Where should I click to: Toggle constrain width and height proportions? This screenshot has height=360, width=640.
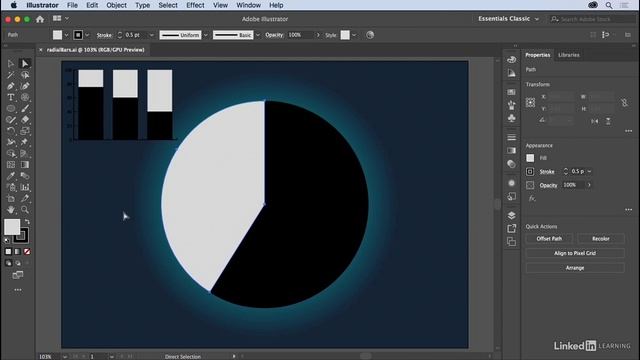tap(624, 103)
